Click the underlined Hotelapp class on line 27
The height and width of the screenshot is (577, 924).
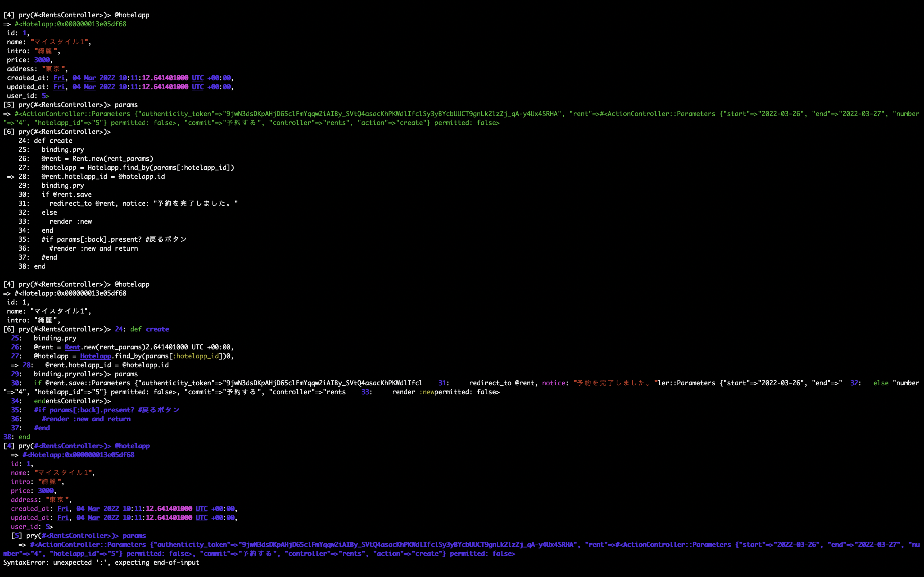coord(96,356)
